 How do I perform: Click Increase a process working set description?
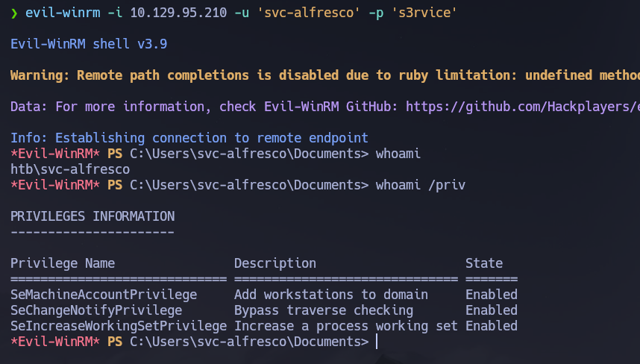click(345, 326)
